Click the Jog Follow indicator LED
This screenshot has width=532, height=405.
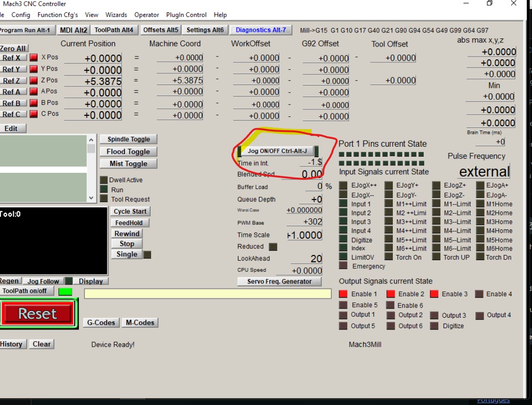coord(68,281)
